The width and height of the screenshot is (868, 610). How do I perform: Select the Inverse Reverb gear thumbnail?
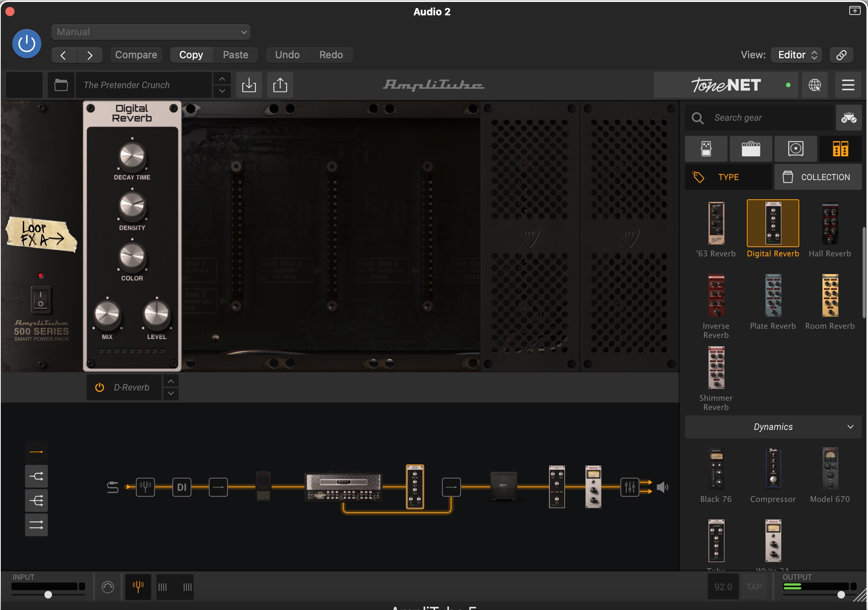pyautogui.click(x=716, y=295)
